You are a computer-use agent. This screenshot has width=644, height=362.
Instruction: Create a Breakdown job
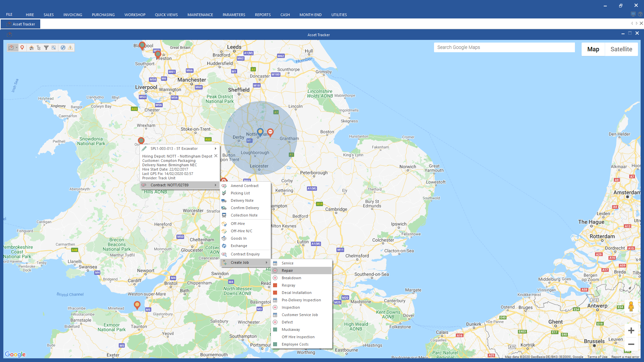302,278
